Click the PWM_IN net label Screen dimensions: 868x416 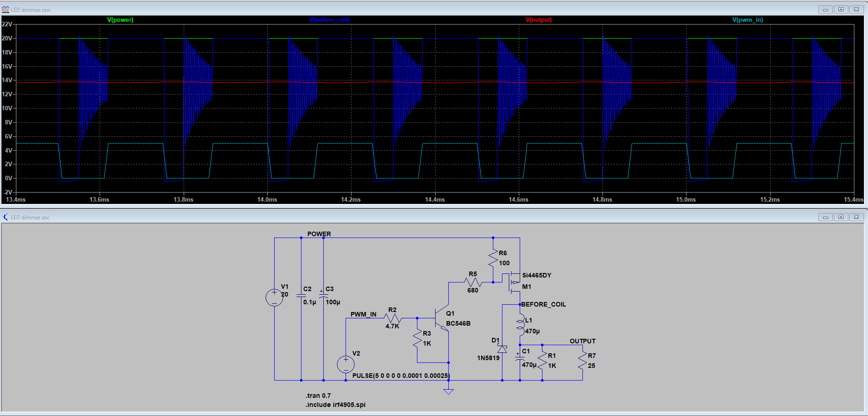(363, 314)
